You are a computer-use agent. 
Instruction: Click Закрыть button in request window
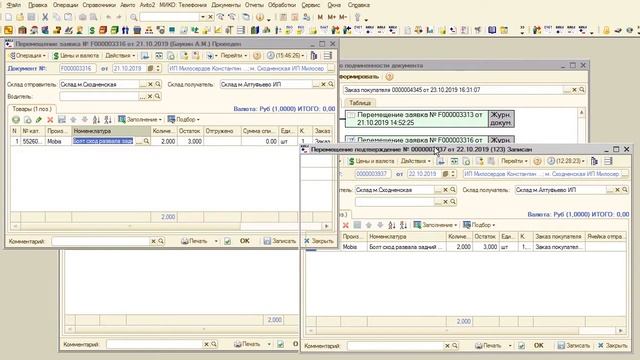pyautogui.click(x=319, y=241)
